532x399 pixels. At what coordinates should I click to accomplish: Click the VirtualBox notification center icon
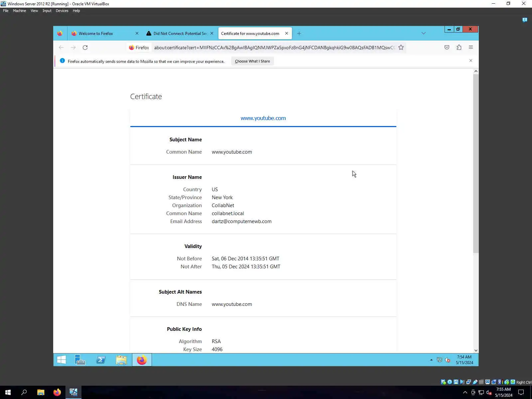coord(525,20)
